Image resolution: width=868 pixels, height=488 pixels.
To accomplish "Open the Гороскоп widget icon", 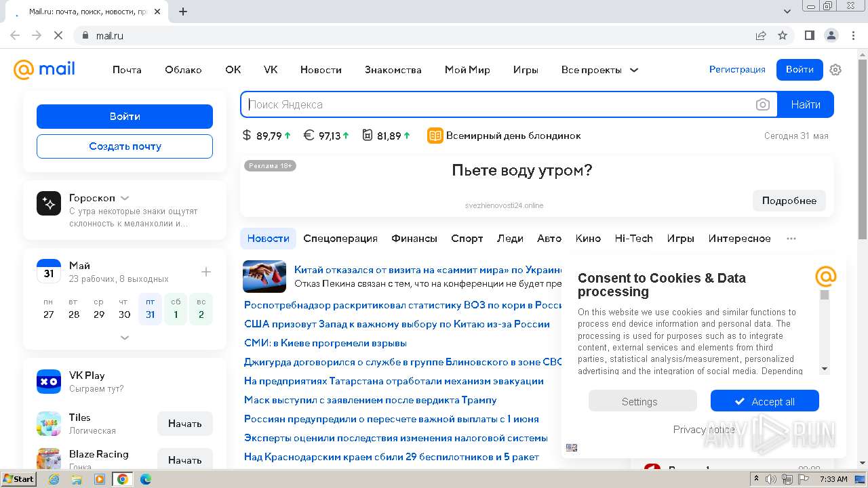I will click(49, 203).
